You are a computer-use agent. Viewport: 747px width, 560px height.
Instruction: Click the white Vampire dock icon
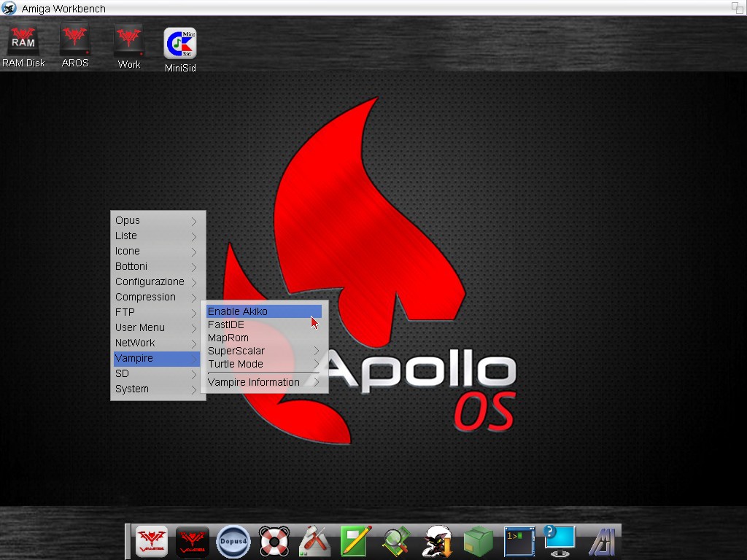(152, 542)
